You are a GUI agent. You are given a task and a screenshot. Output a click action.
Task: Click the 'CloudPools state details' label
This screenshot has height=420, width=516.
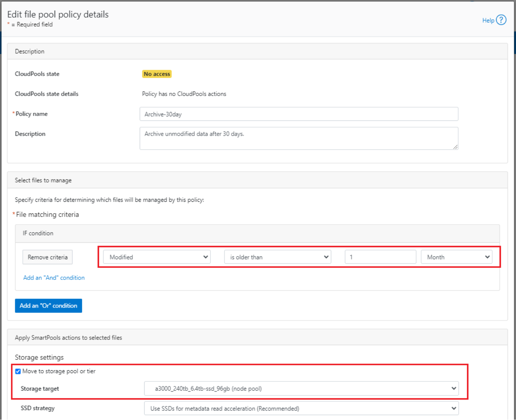pos(47,94)
